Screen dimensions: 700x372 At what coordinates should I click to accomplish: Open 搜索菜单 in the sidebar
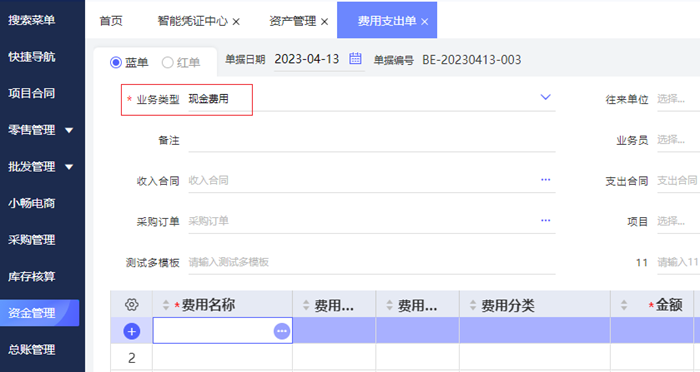(32, 20)
